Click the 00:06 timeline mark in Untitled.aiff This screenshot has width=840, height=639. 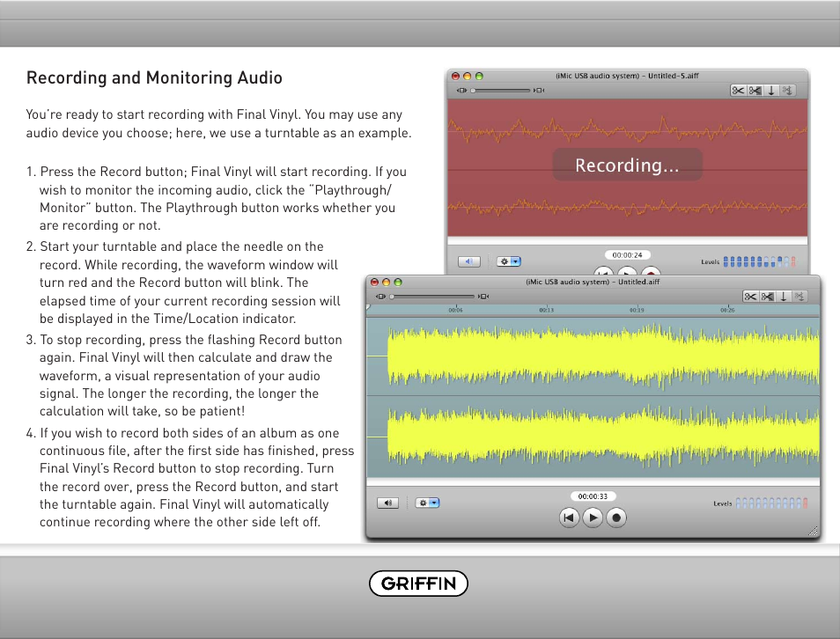(455, 310)
